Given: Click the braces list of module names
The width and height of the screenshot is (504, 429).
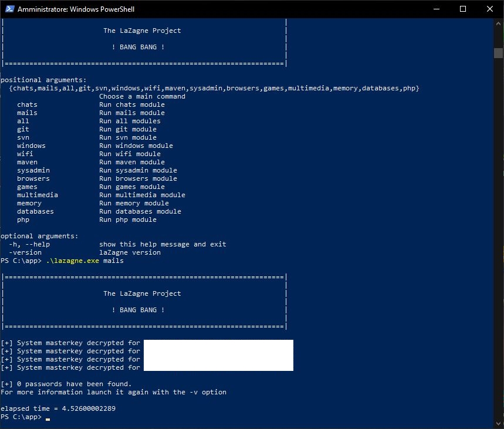Looking at the screenshot, I should coord(214,88).
